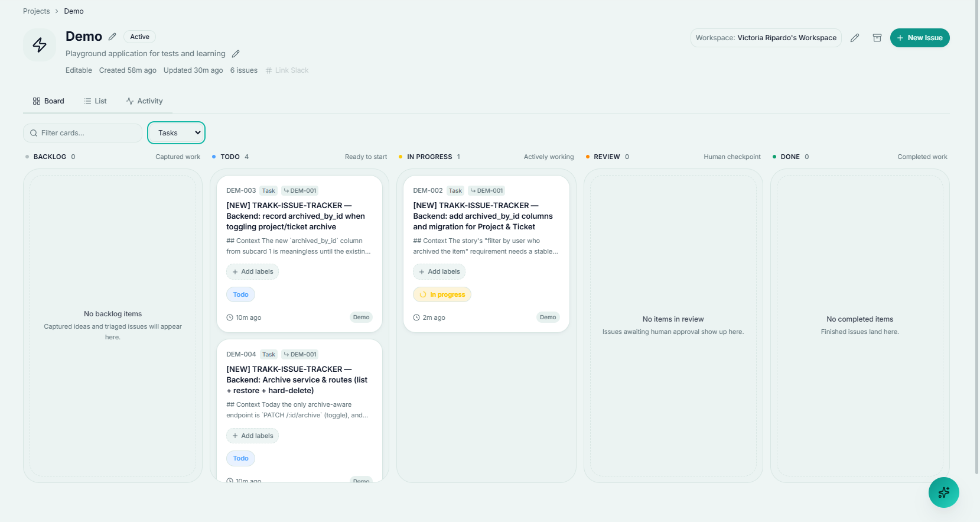Open the Tasks type filter dropdown

(176, 133)
